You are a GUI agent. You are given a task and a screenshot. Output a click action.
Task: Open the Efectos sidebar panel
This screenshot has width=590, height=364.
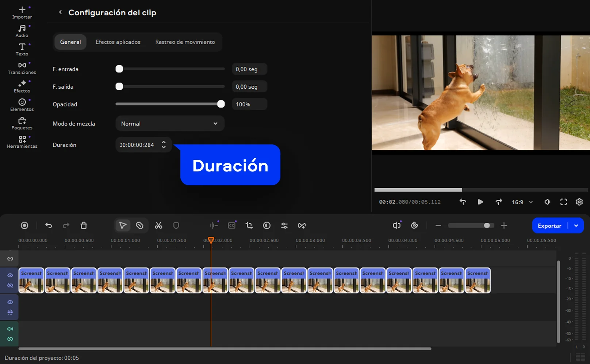coord(22,86)
